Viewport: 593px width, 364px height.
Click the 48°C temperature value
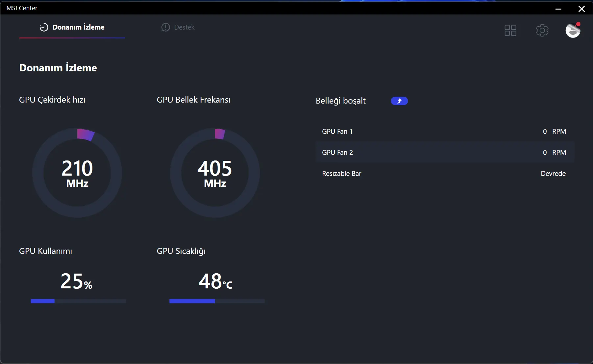click(x=215, y=281)
